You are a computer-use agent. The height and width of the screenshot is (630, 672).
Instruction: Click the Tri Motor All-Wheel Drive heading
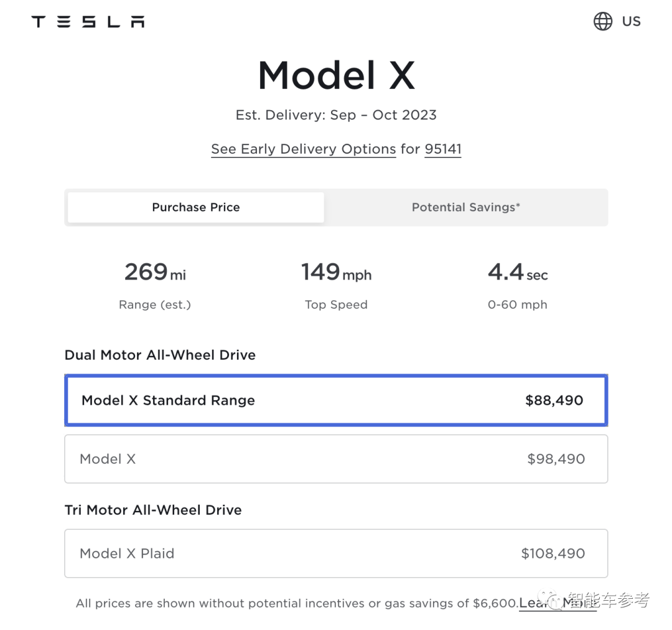pos(153,510)
